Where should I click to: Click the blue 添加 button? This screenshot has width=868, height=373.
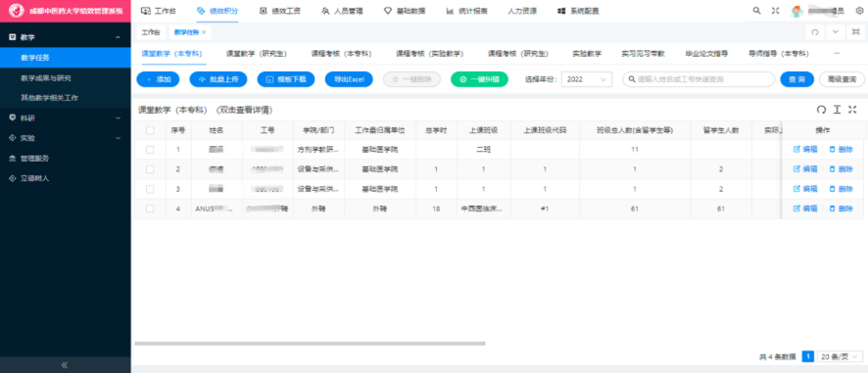(x=158, y=79)
